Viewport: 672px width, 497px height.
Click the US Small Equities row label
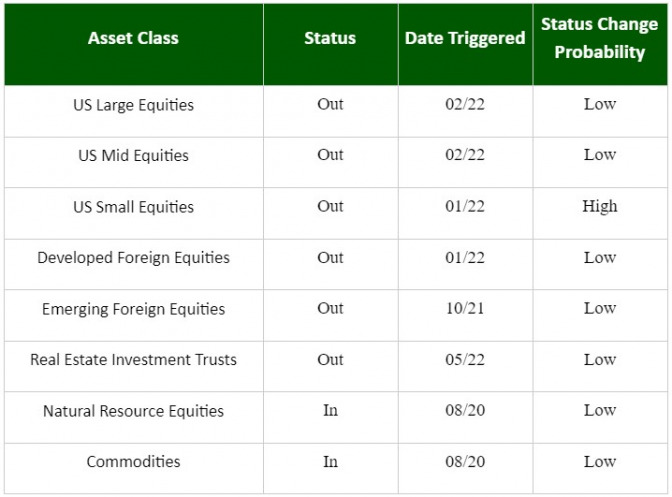point(133,207)
